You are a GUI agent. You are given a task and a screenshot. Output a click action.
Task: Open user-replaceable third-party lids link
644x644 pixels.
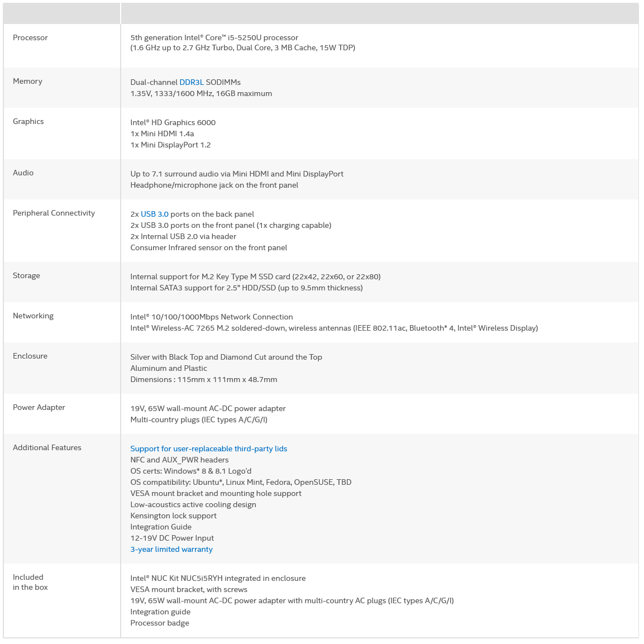[208, 449]
